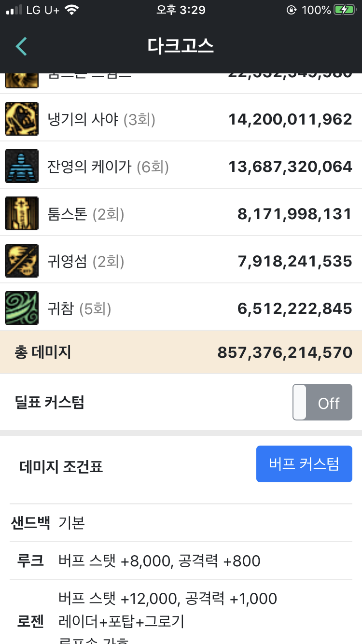Tap the 다크고스 page title
The height and width of the screenshot is (644, 362).
[181, 46]
